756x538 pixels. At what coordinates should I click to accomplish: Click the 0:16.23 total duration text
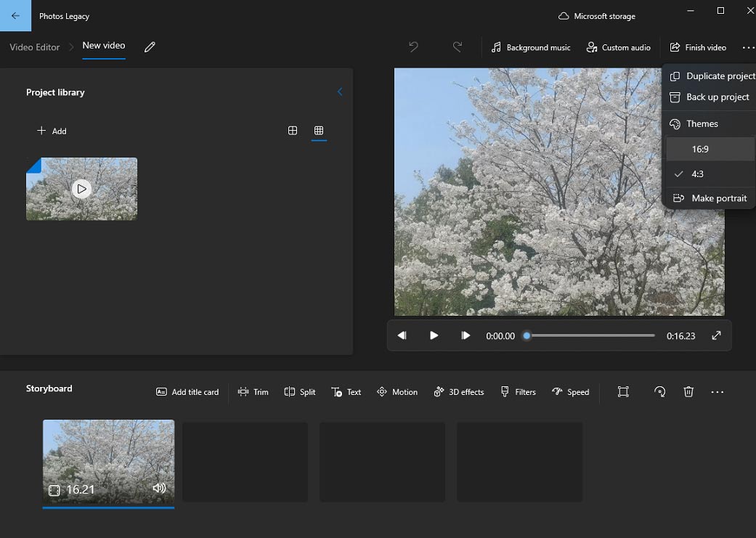point(680,336)
